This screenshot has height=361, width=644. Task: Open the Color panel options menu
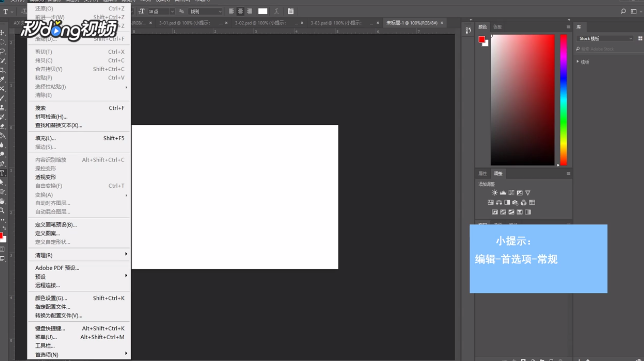pos(568,27)
